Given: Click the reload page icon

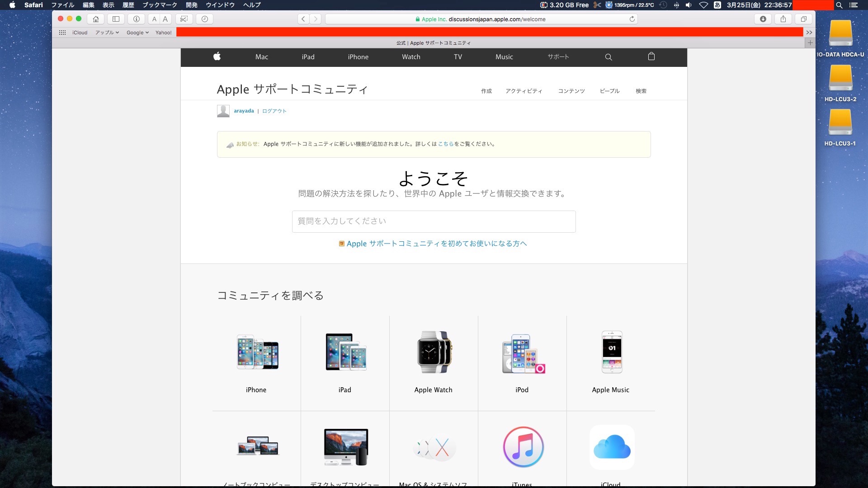Looking at the screenshot, I should (x=632, y=19).
